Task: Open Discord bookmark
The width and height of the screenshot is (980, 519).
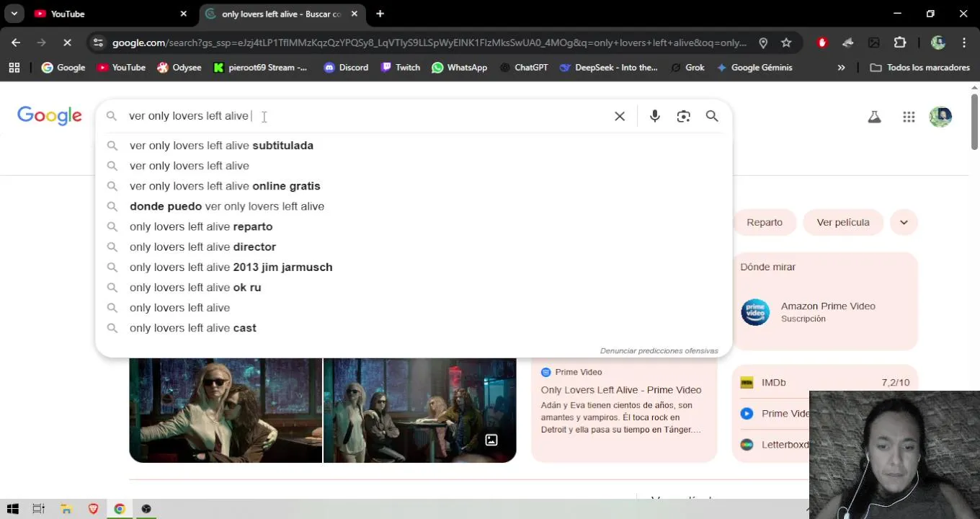Action: coord(346,67)
